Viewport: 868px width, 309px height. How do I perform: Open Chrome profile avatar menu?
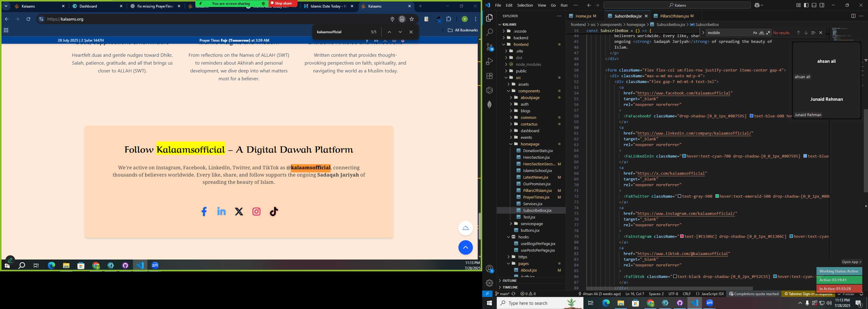[464, 19]
